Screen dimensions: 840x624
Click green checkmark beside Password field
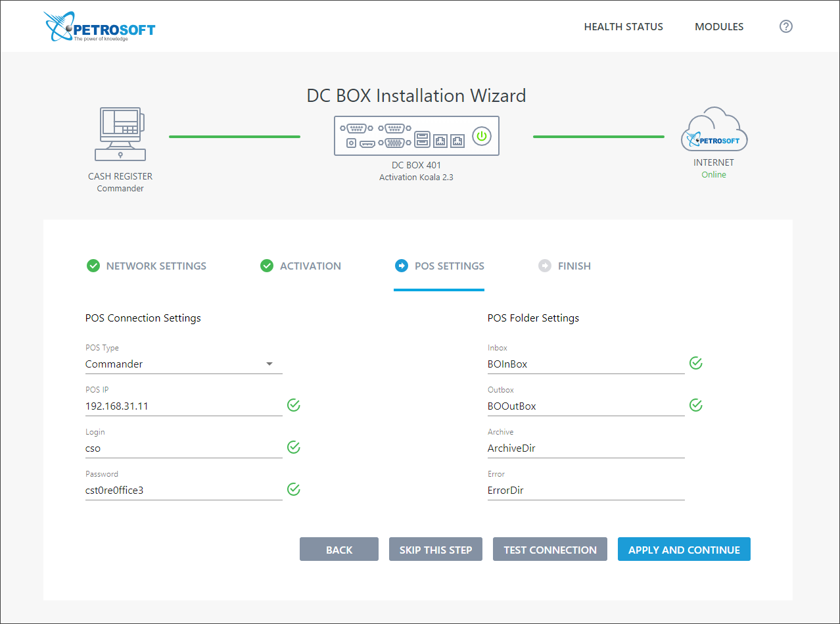tap(294, 489)
